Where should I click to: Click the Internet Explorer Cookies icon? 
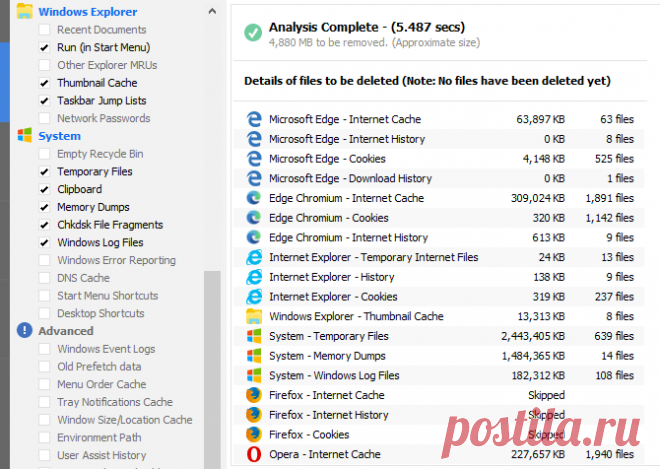254,297
